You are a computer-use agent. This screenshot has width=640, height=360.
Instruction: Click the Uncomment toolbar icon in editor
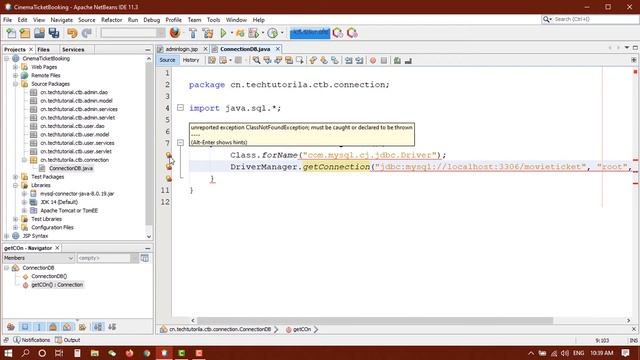pos(408,60)
